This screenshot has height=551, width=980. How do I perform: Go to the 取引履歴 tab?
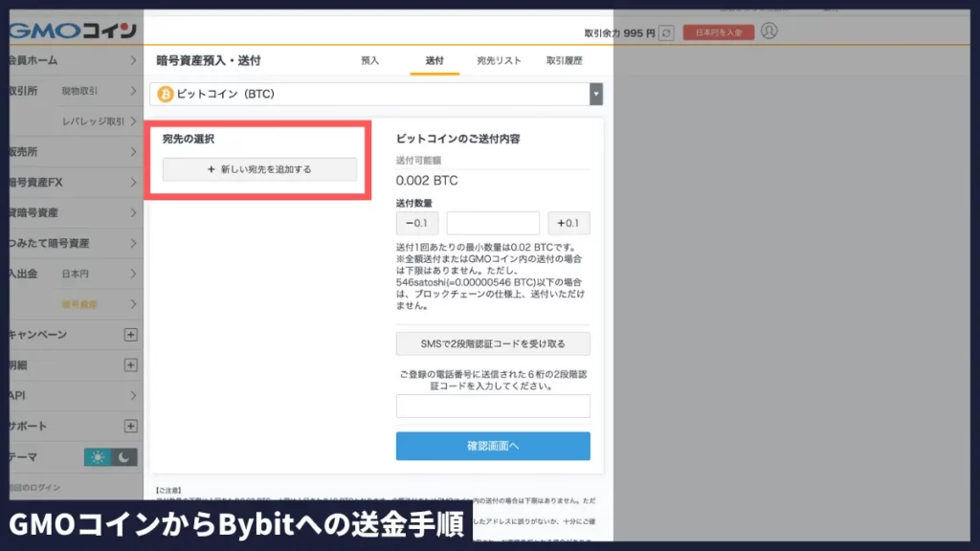pos(565,60)
